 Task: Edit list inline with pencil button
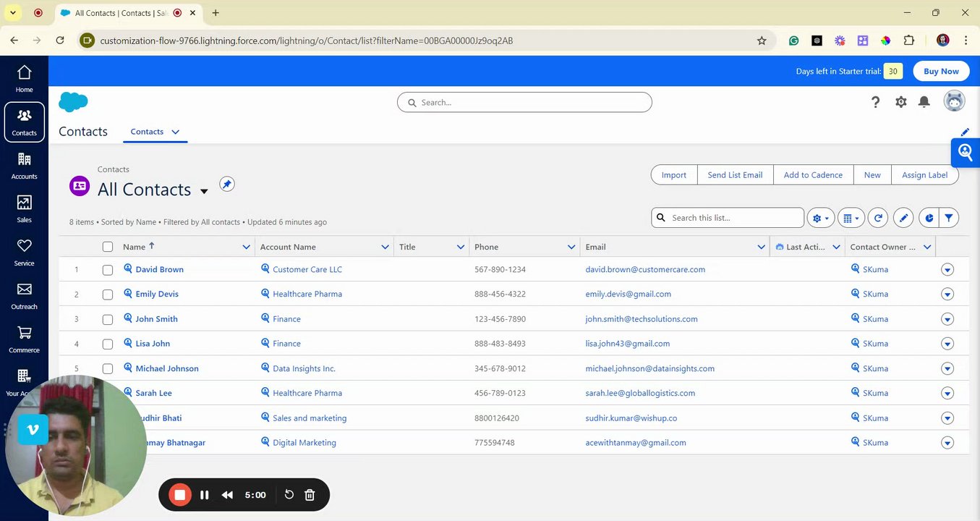click(903, 218)
